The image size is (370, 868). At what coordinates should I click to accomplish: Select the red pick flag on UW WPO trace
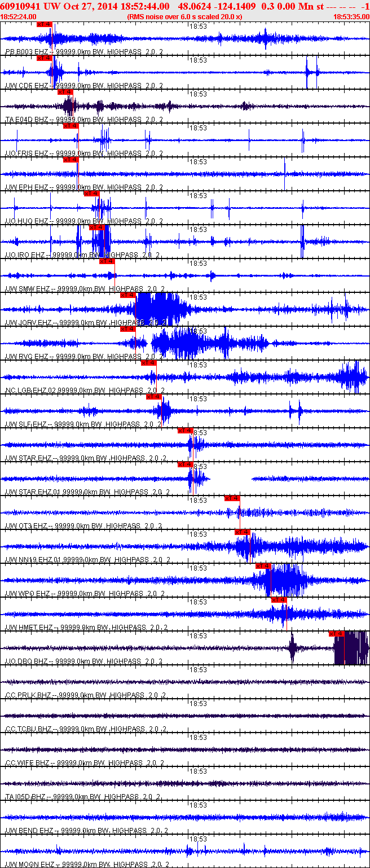pyautogui.click(x=263, y=566)
